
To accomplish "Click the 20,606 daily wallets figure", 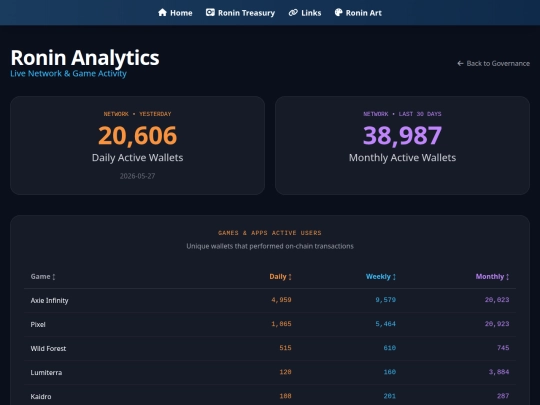I will (x=137, y=135).
